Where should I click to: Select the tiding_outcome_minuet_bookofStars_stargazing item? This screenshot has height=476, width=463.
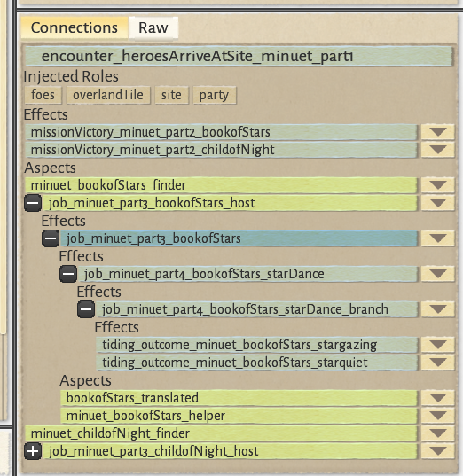pos(257,345)
